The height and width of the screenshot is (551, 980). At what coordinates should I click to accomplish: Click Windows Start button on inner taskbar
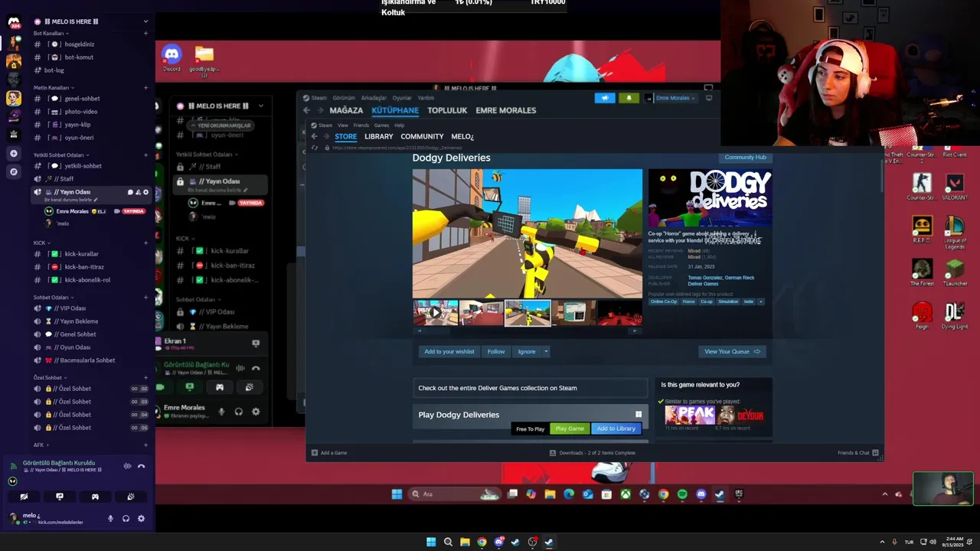397,494
